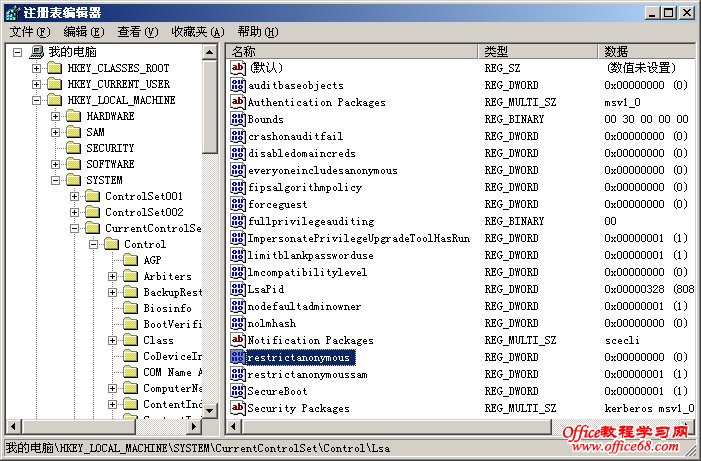The height and width of the screenshot is (461, 701).
Task: Click the nodefaultadminowner value icon
Action: (237, 306)
